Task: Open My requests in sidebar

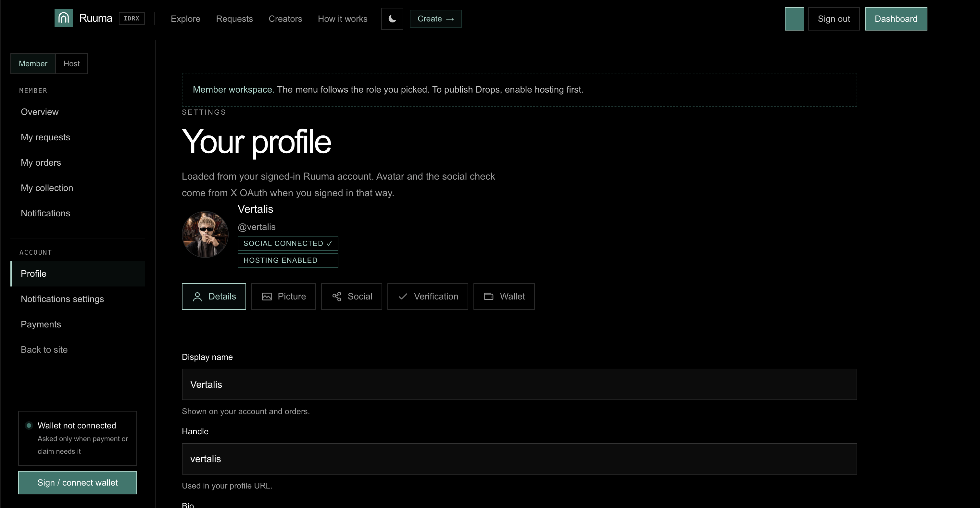Action: pyautogui.click(x=78, y=137)
